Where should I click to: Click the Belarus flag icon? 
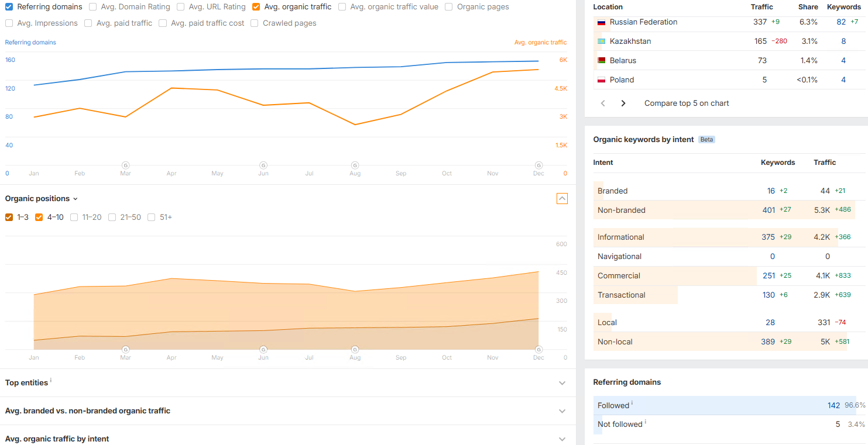coord(601,61)
